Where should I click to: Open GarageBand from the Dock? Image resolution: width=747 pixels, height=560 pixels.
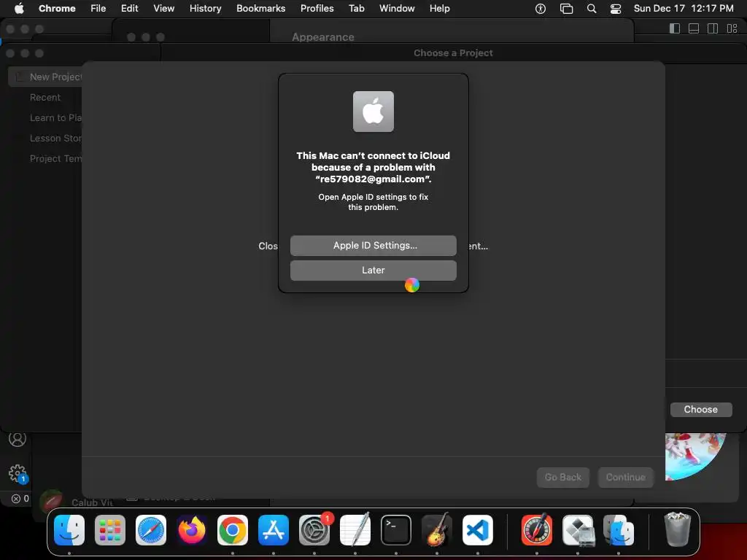click(x=437, y=530)
